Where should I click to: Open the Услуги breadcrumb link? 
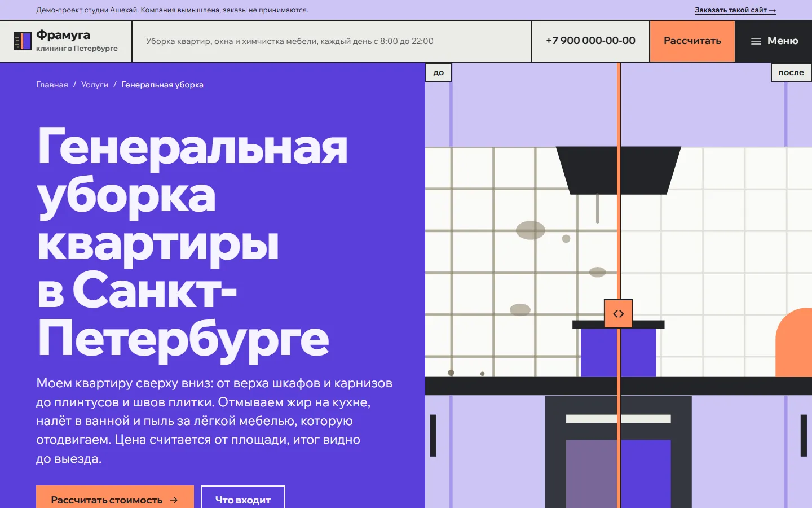[x=95, y=85]
